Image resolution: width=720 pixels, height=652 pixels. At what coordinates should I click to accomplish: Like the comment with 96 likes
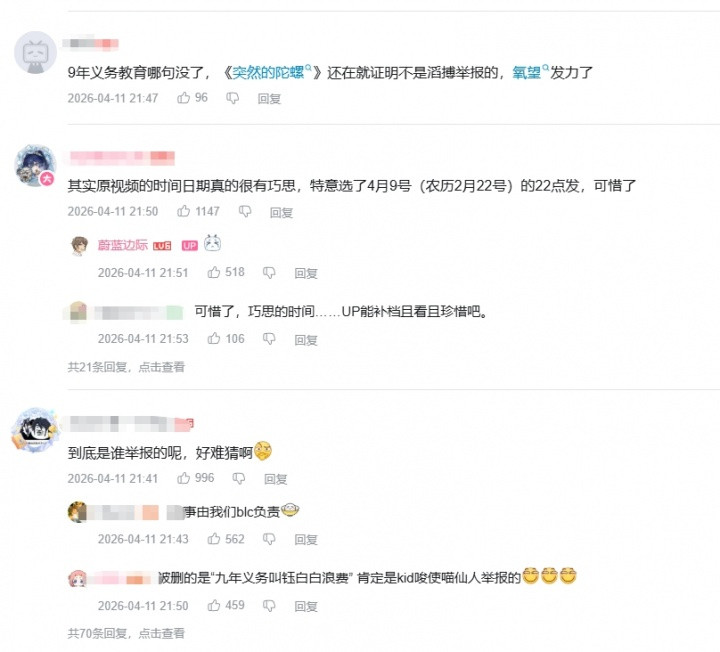coord(184,98)
